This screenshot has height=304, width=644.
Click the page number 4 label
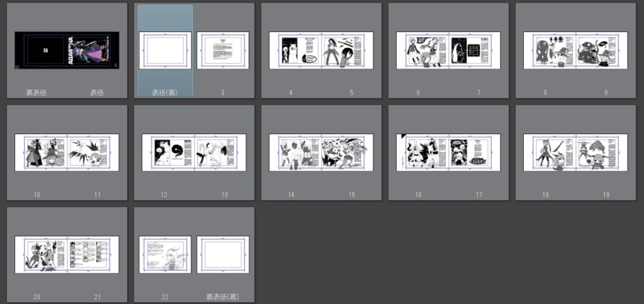tap(291, 93)
